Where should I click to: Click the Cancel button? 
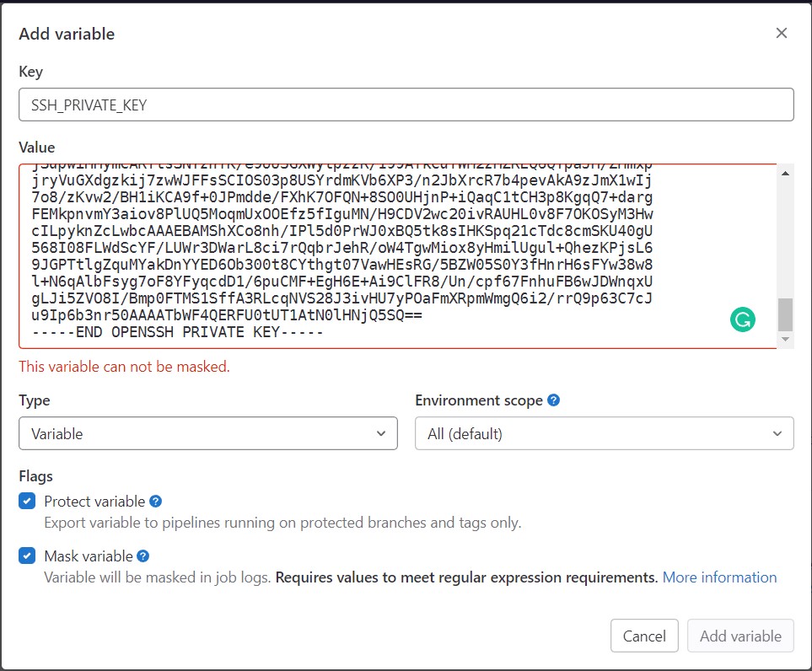coord(644,636)
